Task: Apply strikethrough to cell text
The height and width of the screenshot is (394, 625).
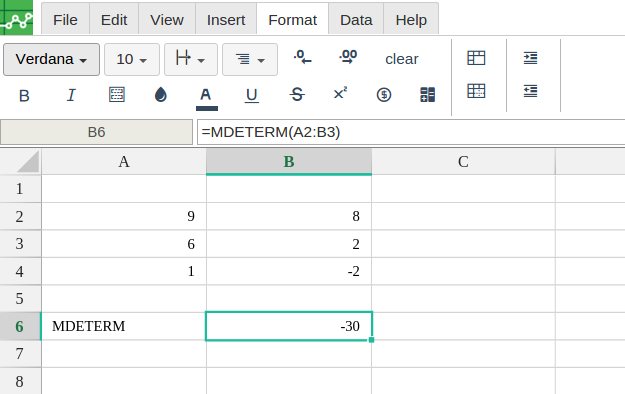Action: 297,95
